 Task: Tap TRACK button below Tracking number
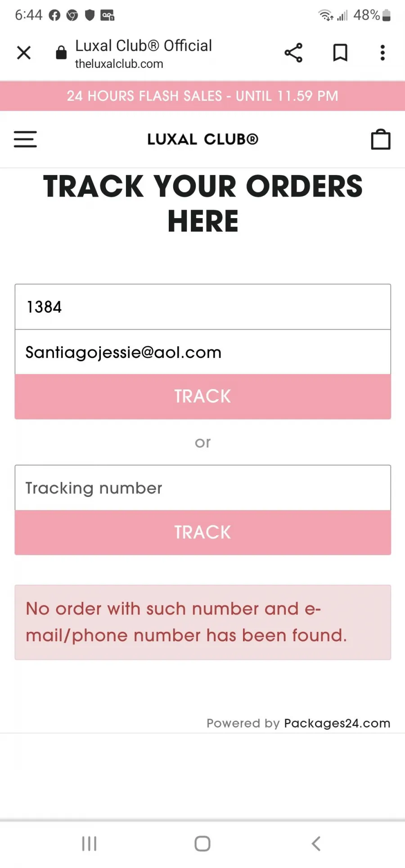(202, 532)
